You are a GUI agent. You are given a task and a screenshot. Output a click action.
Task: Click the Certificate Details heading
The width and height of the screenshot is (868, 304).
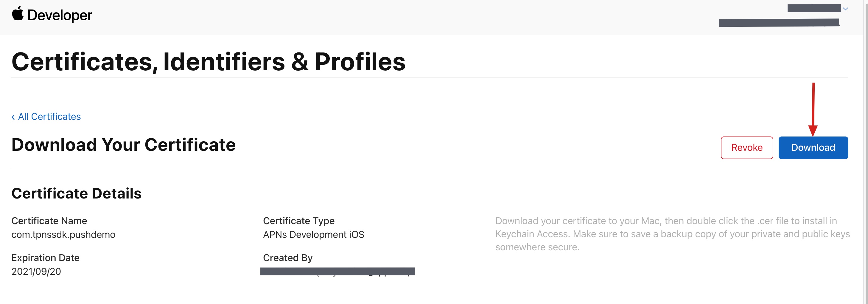[77, 193]
